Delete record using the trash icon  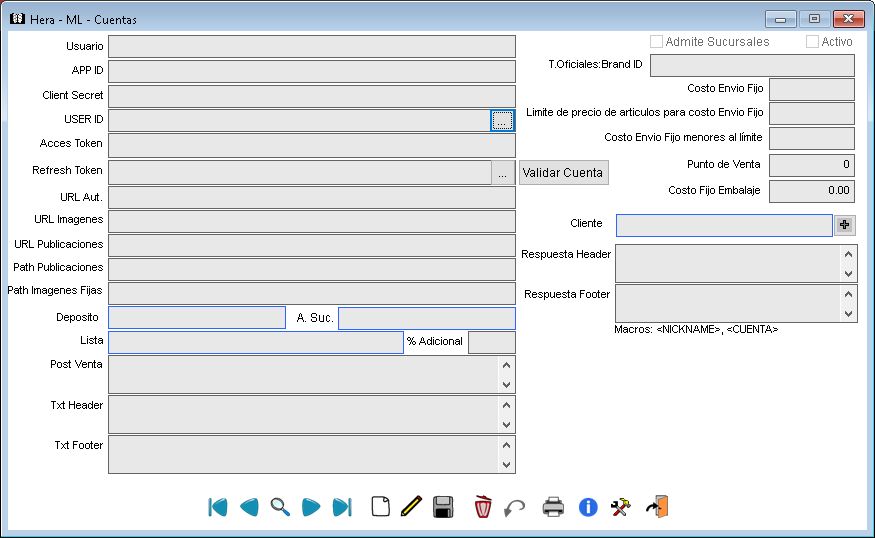483,507
